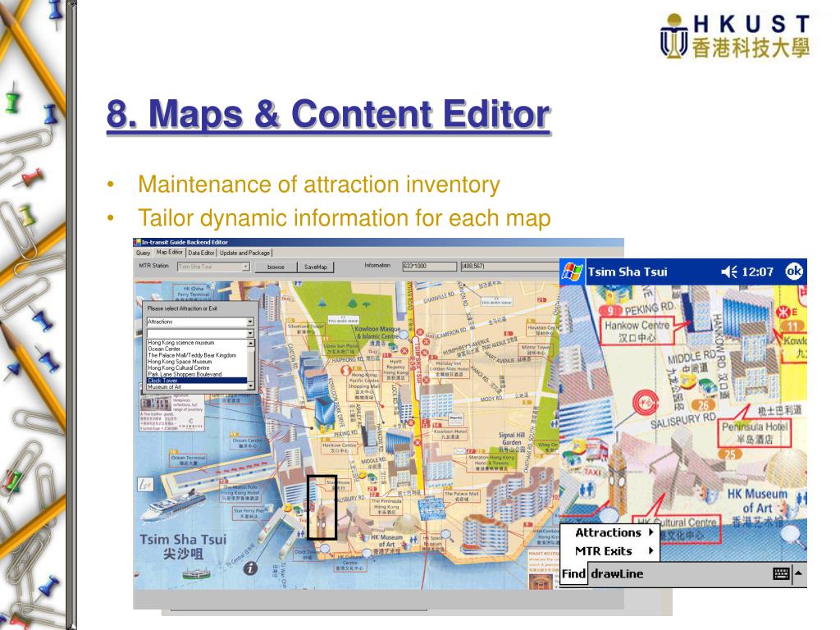Click the info 'i' icon on the map
This screenshot has height=630, width=840.
[249, 568]
